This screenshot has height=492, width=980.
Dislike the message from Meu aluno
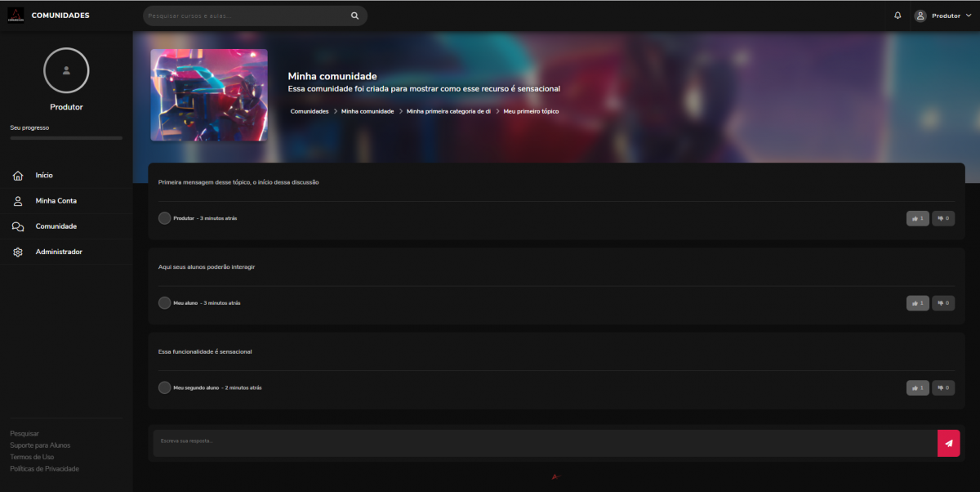(943, 303)
